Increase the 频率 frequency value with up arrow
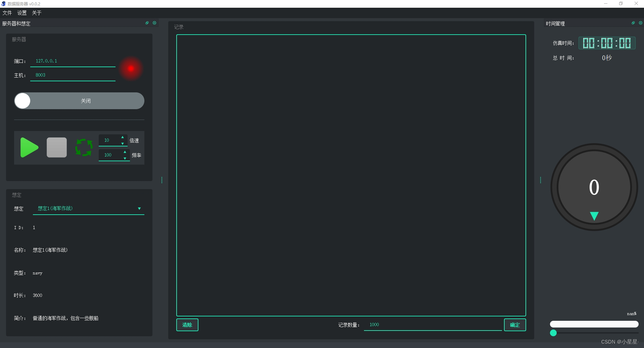 [x=125, y=152]
